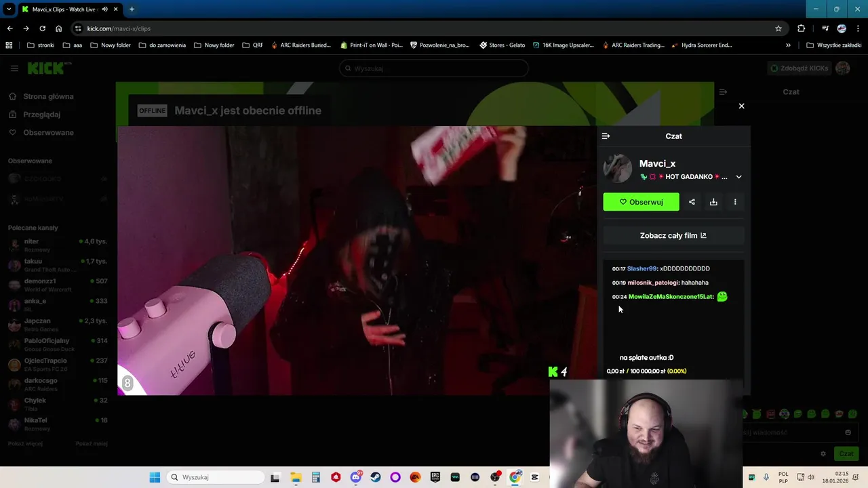868x488 pixels.
Task: Show hidden bookmarks with the overflow chevron
Action: coord(788,45)
